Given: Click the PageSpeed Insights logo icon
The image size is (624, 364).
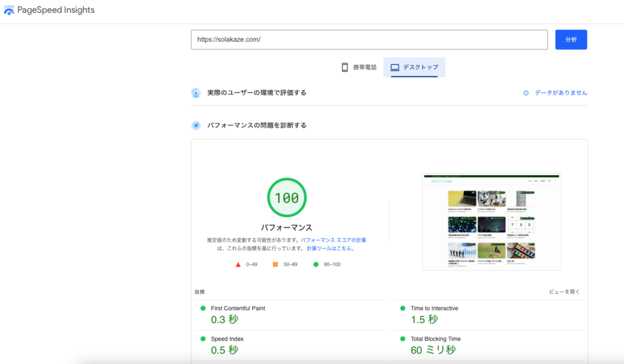Looking at the screenshot, I should pyautogui.click(x=9, y=10).
